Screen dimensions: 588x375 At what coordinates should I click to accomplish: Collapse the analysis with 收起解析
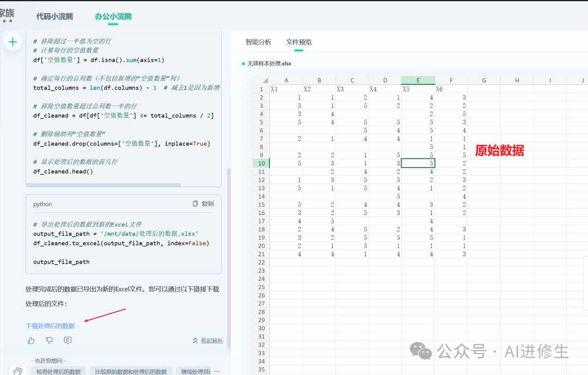(207, 341)
